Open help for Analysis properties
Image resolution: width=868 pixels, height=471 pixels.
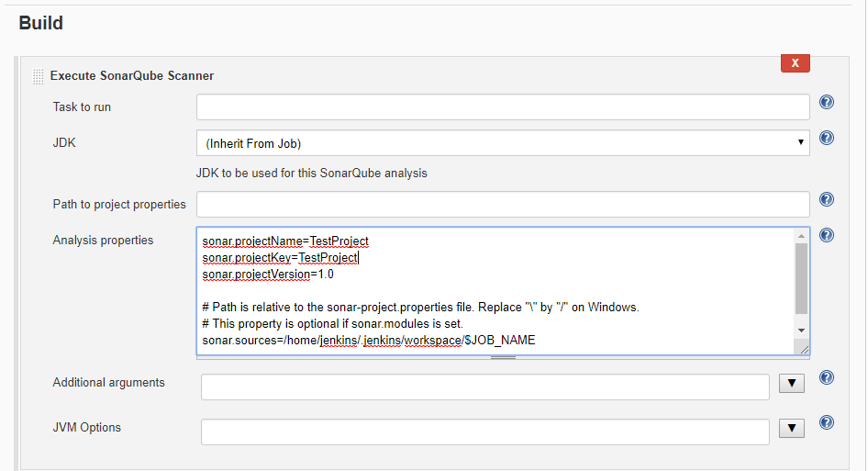pos(827,235)
